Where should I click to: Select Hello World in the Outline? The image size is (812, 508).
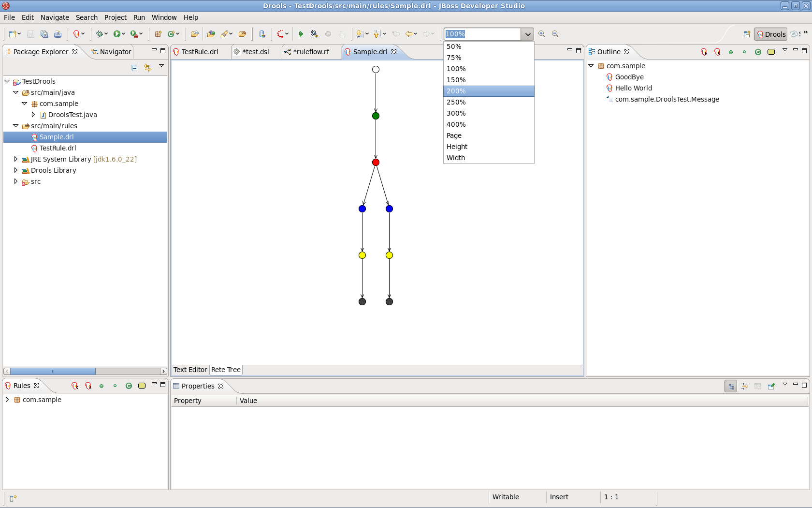633,88
